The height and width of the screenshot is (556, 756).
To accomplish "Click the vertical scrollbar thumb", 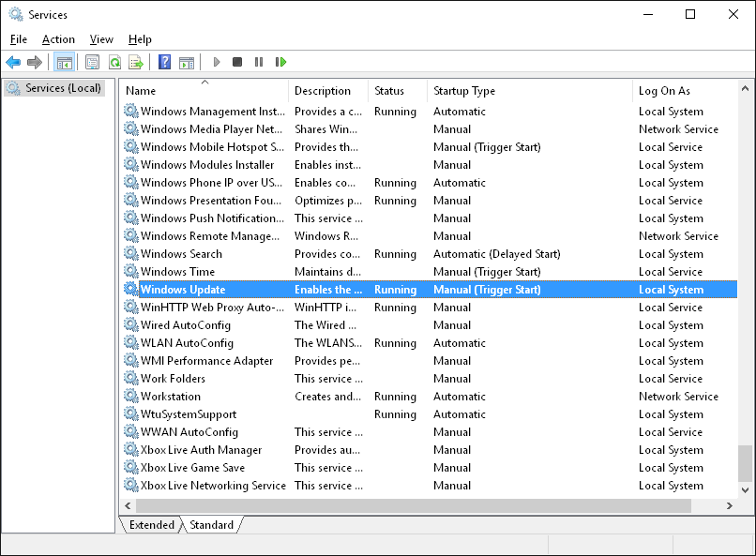I will pyautogui.click(x=745, y=463).
